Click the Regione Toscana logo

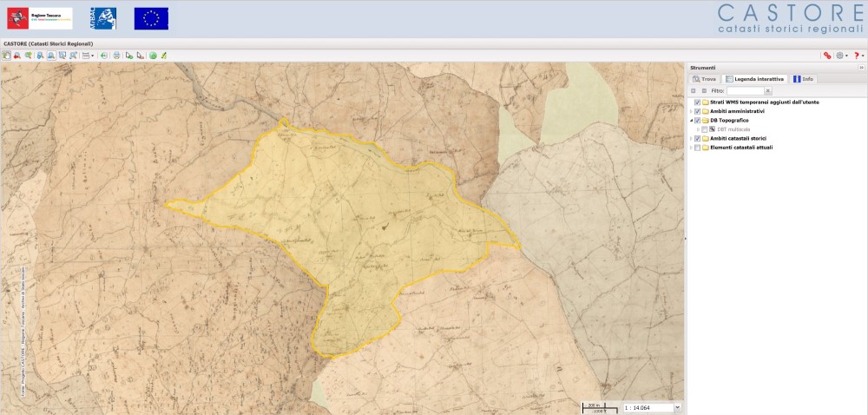(40, 18)
